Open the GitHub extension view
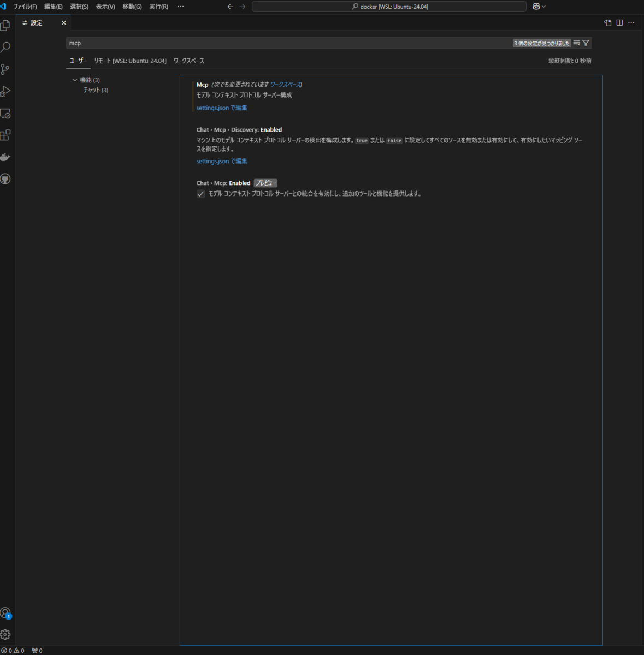The width and height of the screenshot is (644, 655). (6, 178)
